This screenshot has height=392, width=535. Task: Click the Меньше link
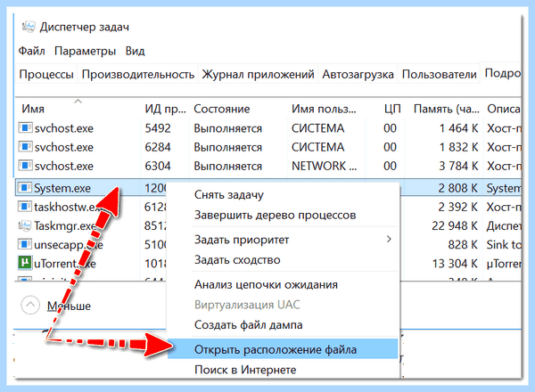(69, 306)
